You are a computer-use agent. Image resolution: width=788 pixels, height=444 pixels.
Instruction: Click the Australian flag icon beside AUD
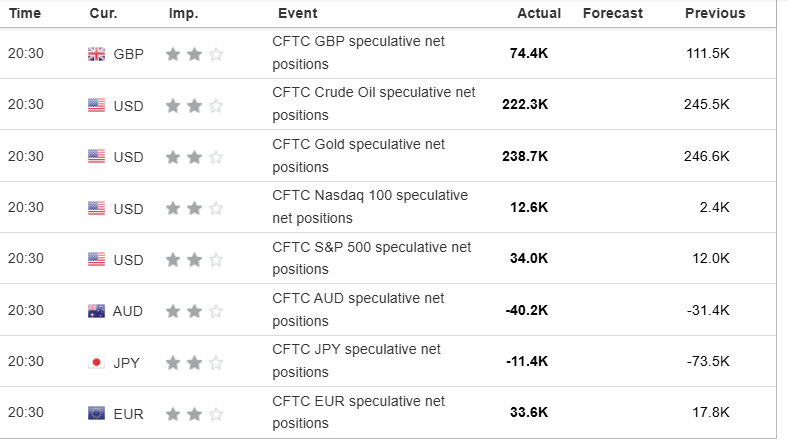point(96,311)
